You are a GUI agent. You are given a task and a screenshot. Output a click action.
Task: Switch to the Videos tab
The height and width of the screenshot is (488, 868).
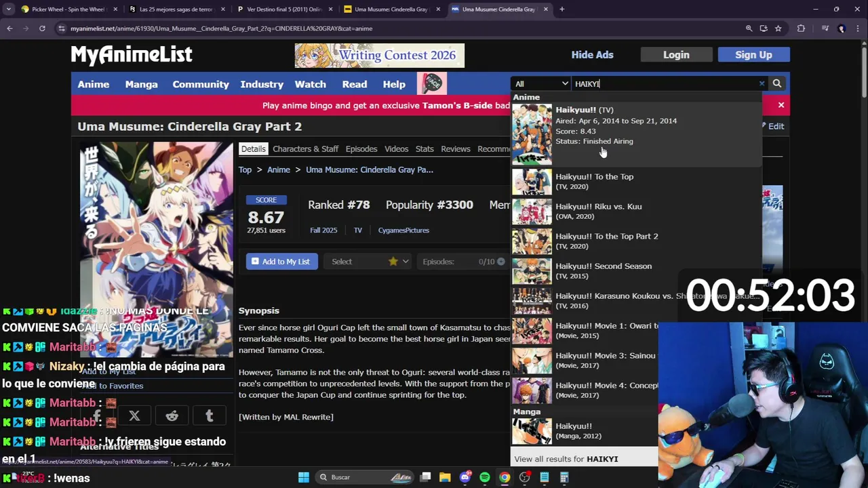[397, 149]
